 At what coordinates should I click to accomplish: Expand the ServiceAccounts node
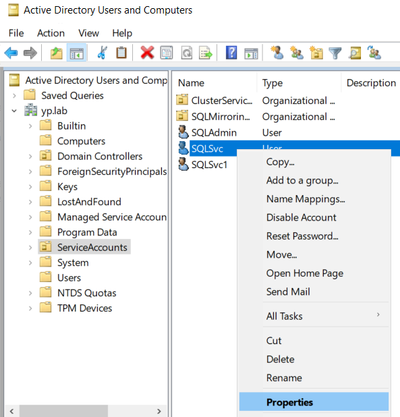point(30,248)
